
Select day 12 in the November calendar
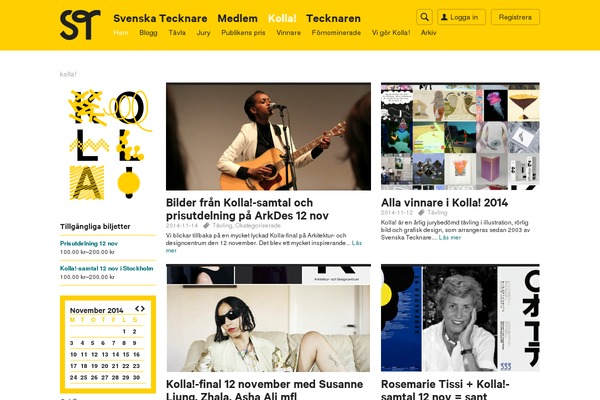[95, 354]
